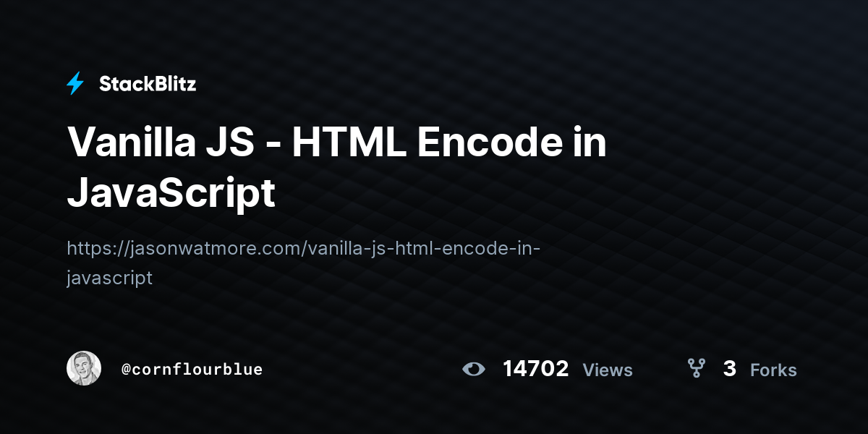868x434 pixels.
Task: Open the cornflourblue profile avatar
Action: (84, 369)
